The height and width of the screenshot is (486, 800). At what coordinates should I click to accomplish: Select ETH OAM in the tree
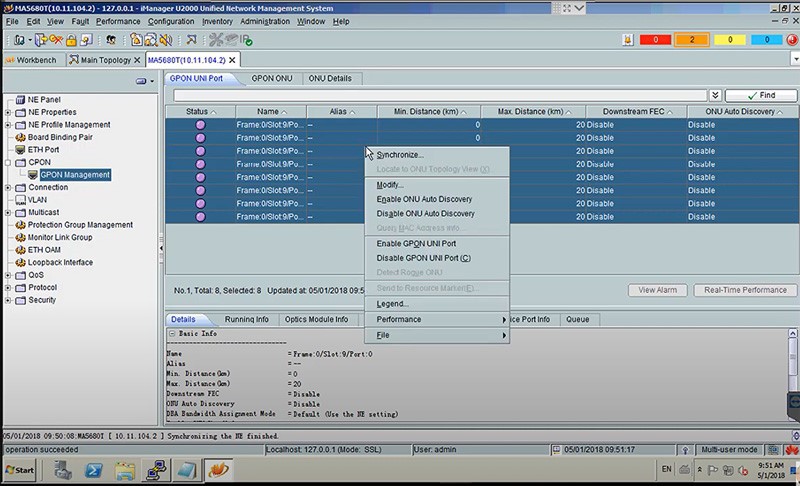[44, 250]
